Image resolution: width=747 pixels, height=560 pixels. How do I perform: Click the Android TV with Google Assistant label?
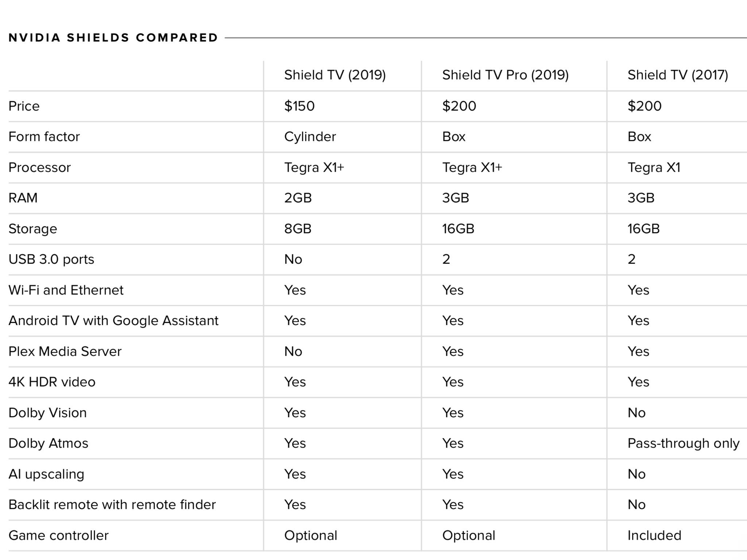coord(113,321)
